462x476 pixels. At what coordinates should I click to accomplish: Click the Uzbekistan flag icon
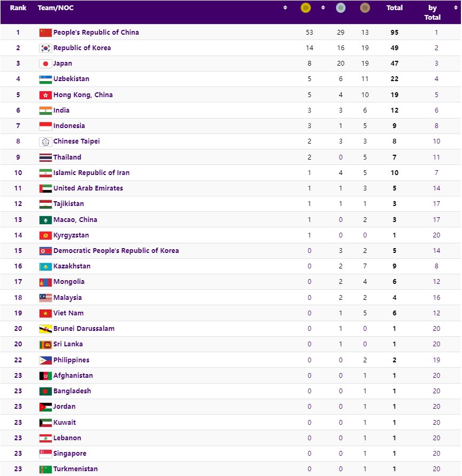[45, 79]
